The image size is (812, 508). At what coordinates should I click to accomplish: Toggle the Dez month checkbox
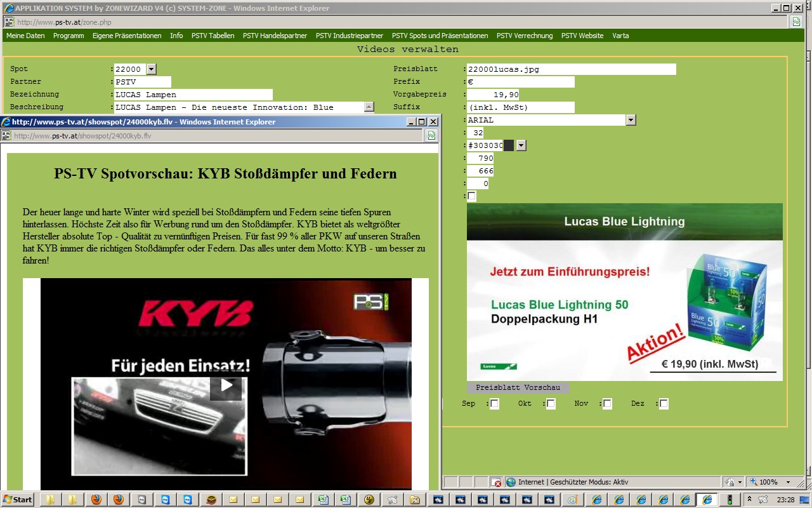click(x=664, y=404)
